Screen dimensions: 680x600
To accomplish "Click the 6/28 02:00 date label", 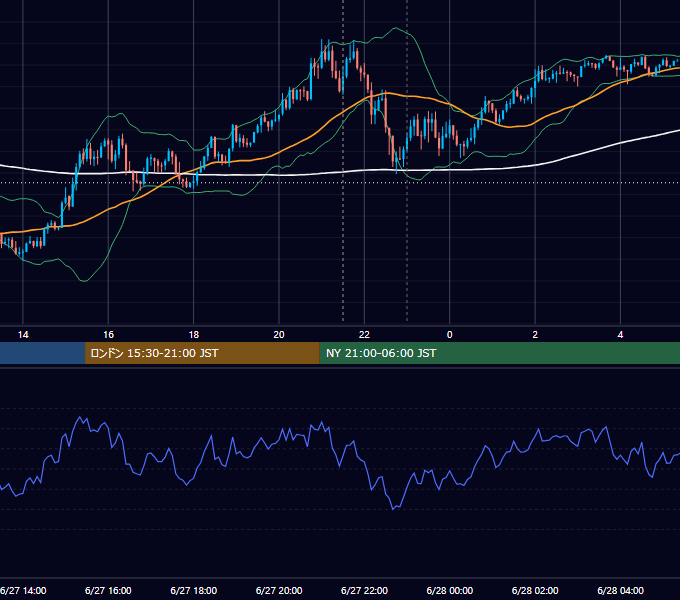I will [x=535, y=590].
